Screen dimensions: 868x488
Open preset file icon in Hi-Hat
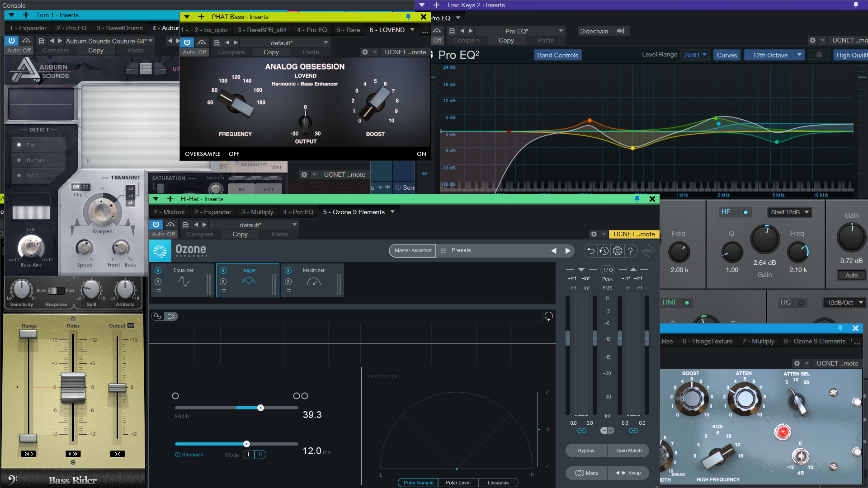pyautogui.click(x=185, y=225)
